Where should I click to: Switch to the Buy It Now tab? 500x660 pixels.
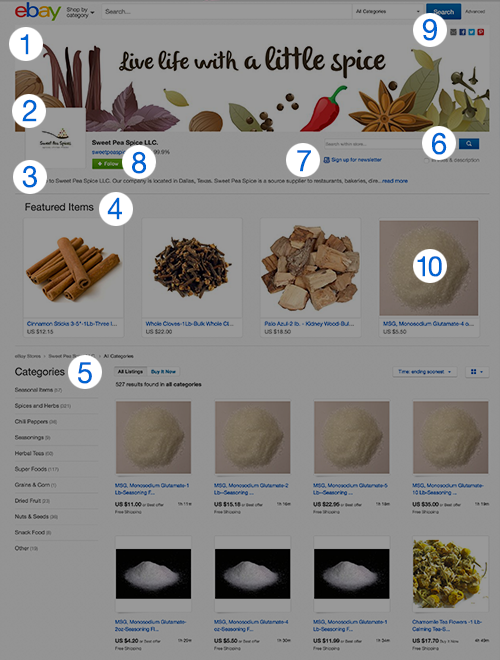[163, 372]
